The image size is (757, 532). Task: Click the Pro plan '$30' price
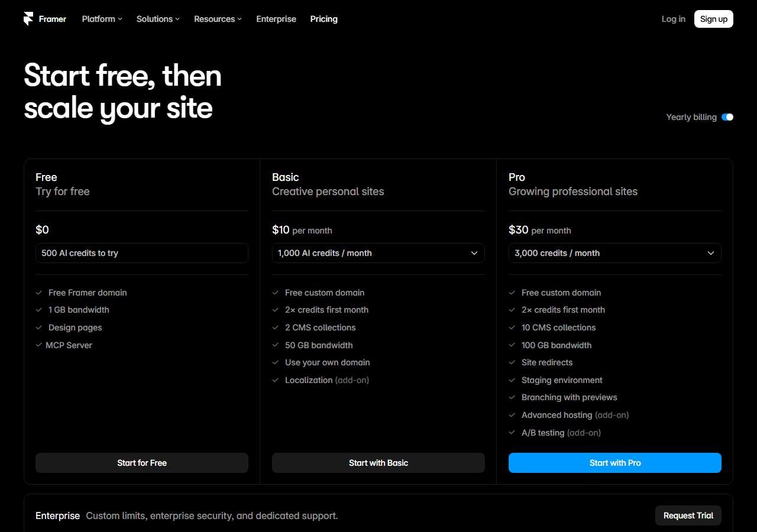pyautogui.click(x=519, y=230)
